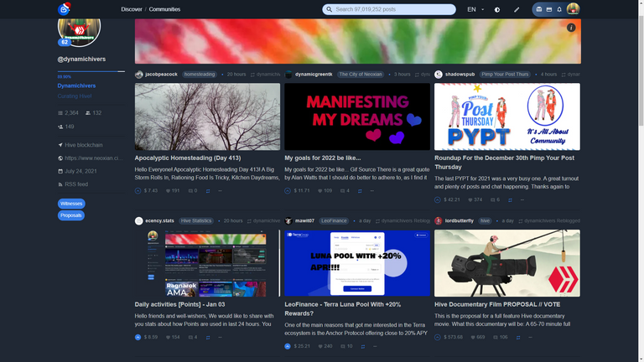Reblog the Daily activities [Points] post
Image resolution: width=644 pixels, height=362 pixels.
point(208,338)
